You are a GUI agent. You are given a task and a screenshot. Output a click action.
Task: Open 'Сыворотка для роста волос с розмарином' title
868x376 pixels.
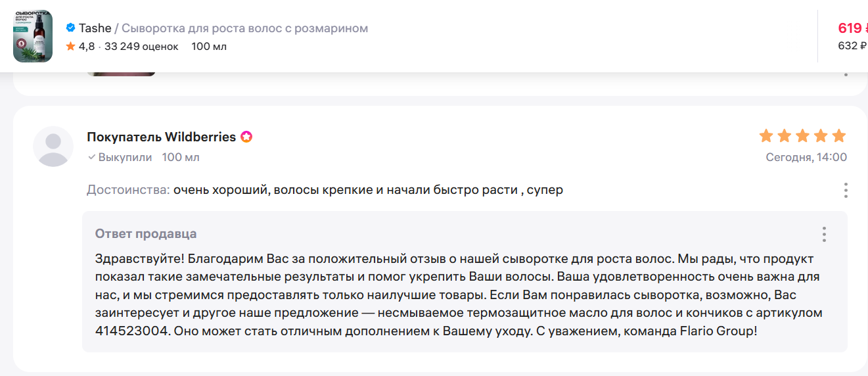click(x=244, y=28)
